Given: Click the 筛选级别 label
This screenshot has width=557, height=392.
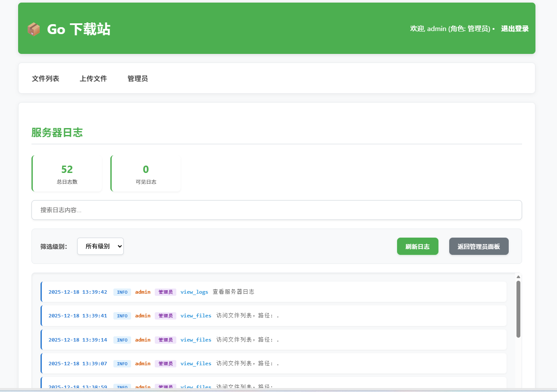Looking at the screenshot, I should point(54,247).
